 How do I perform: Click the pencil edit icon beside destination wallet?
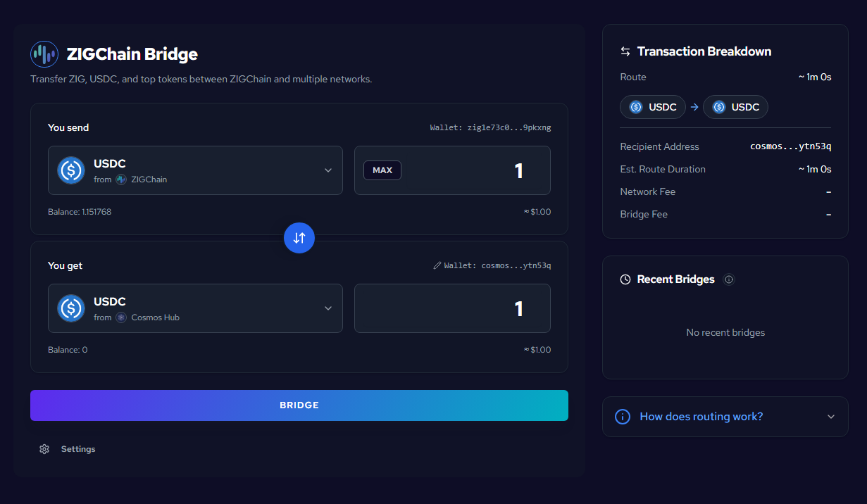437,266
